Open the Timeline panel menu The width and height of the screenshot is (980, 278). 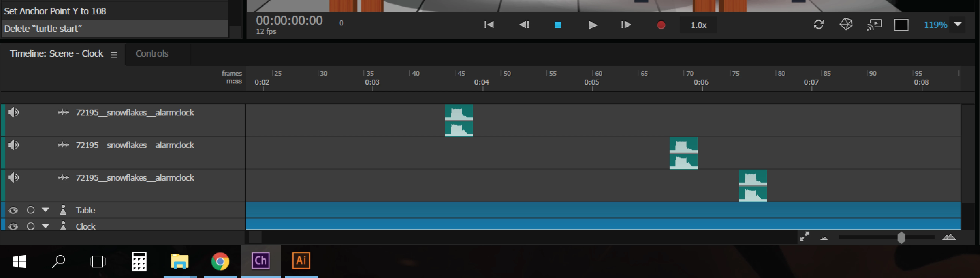point(114,55)
